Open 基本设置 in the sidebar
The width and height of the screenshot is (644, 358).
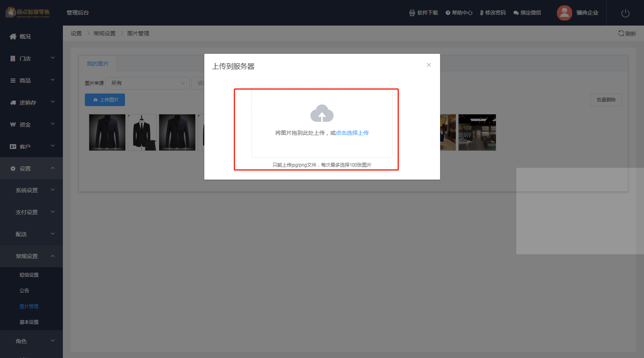(x=29, y=322)
